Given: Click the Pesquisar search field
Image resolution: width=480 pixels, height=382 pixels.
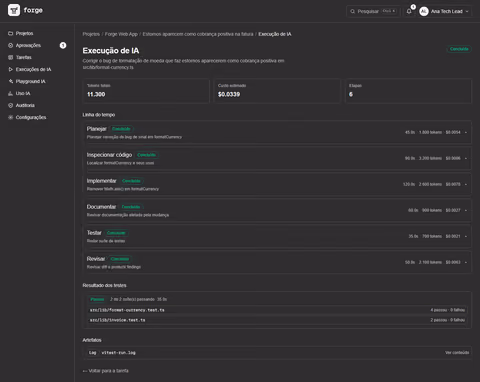Looking at the screenshot, I should coord(373,11).
